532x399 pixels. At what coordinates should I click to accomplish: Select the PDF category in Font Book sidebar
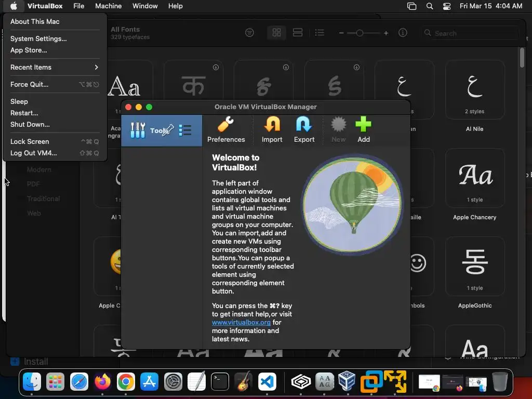pyautogui.click(x=33, y=184)
